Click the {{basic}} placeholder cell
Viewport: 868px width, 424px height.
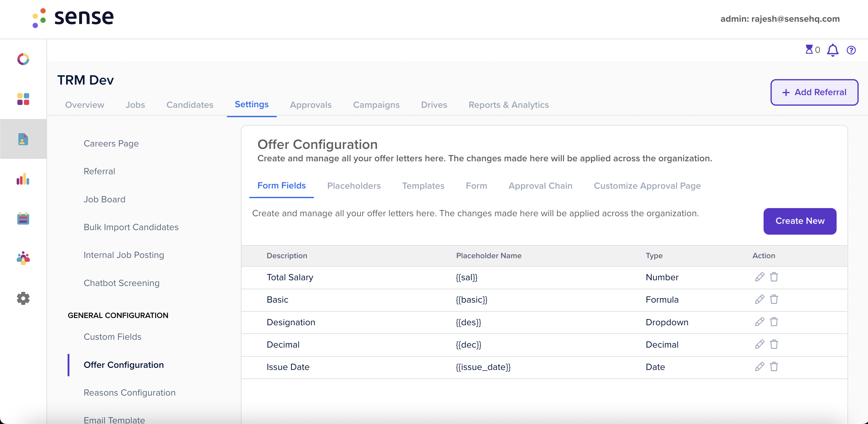[x=471, y=300]
